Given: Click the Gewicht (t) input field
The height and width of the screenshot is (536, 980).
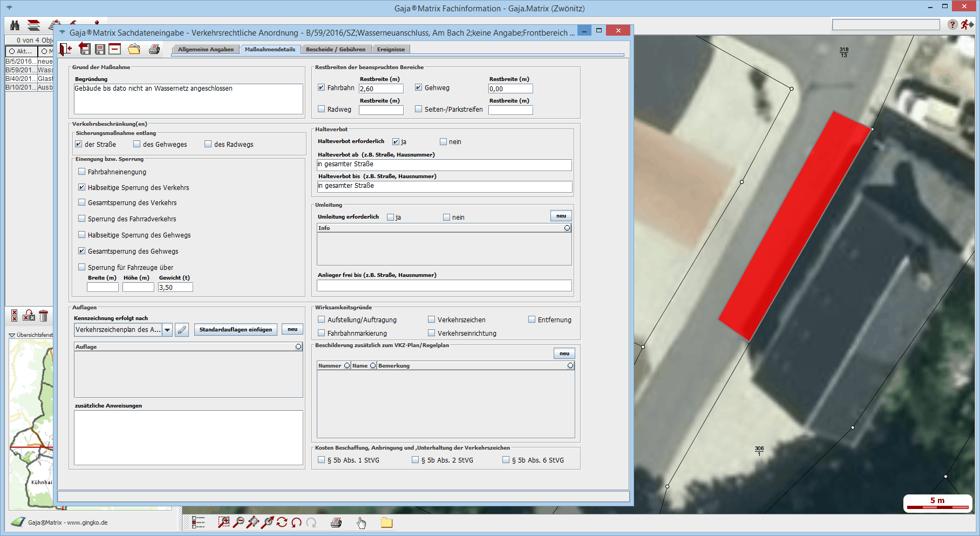Looking at the screenshot, I should pos(175,288).
